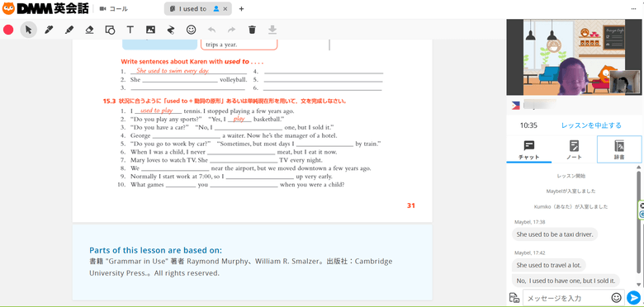Open the more options ellipsis menu
Screen dimensions: 644x307
(634, 8)
